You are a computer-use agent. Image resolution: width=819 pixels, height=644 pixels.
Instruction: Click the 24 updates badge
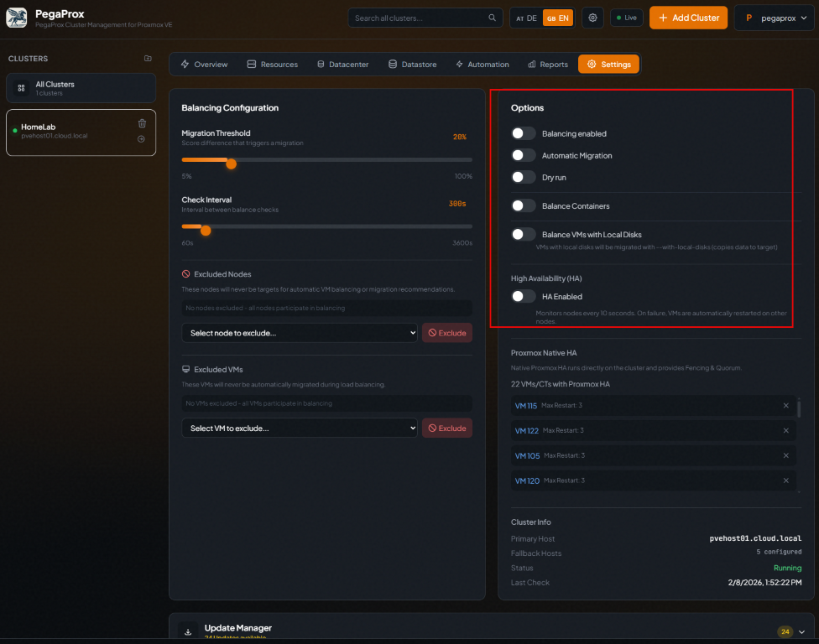point(785,632)
